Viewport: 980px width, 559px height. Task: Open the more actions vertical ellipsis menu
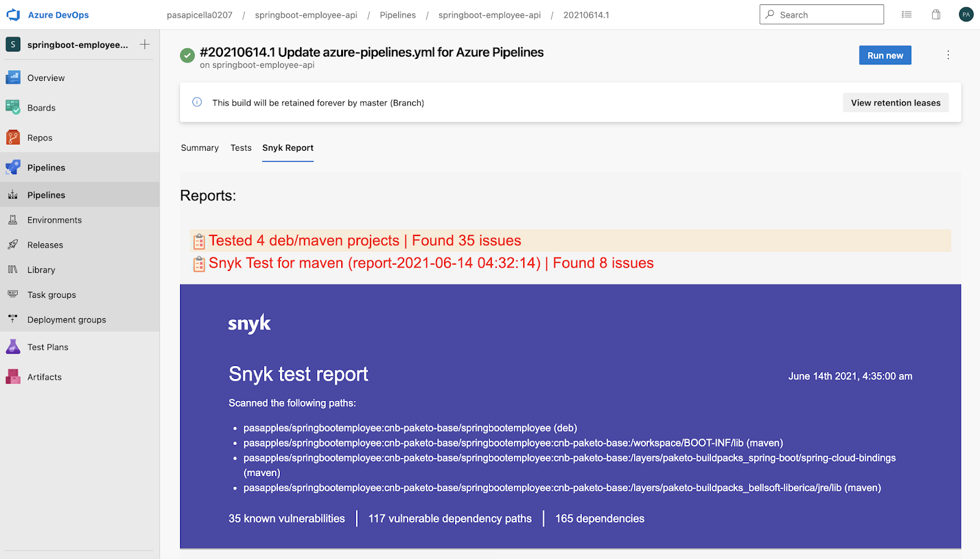[948, 55]
